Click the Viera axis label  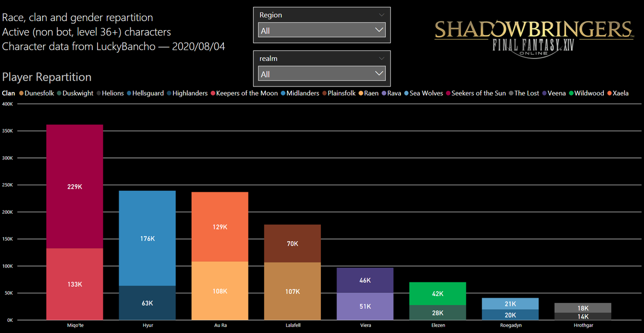(365, 325)
